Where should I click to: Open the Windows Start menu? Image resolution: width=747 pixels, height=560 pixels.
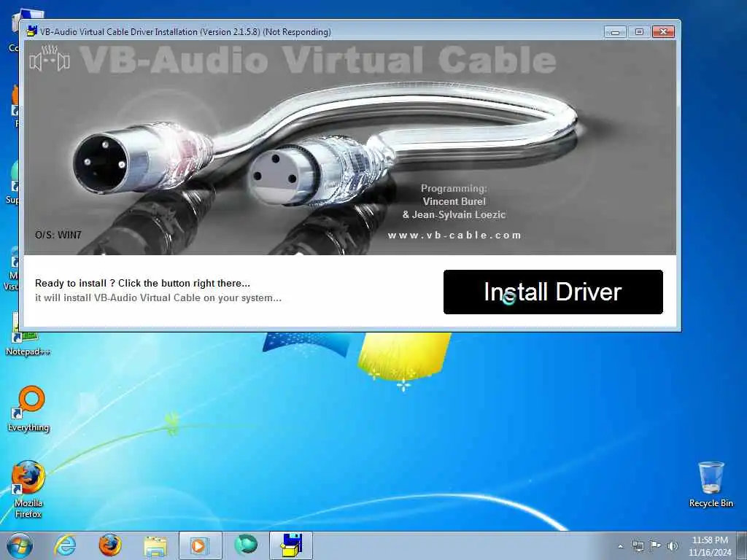coord(20,545)
